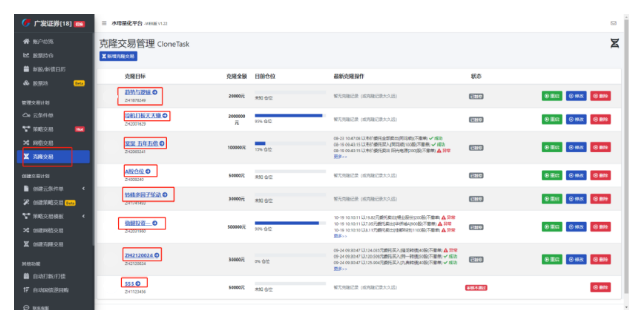Click the envelope message icon at top right
Screen dimensions: 644x325
click(613, 23)
